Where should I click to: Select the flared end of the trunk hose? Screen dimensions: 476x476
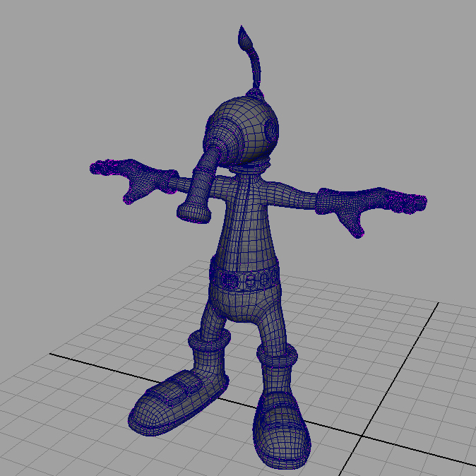coord(194,212)
